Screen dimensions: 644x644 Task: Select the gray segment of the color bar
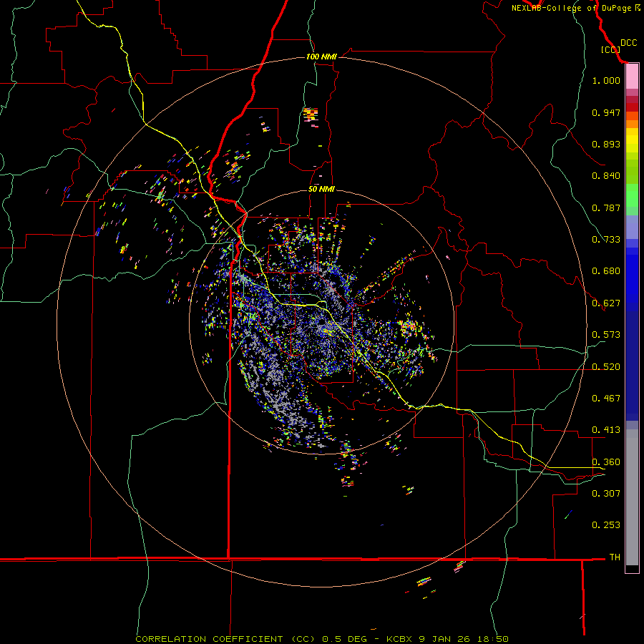632,497
